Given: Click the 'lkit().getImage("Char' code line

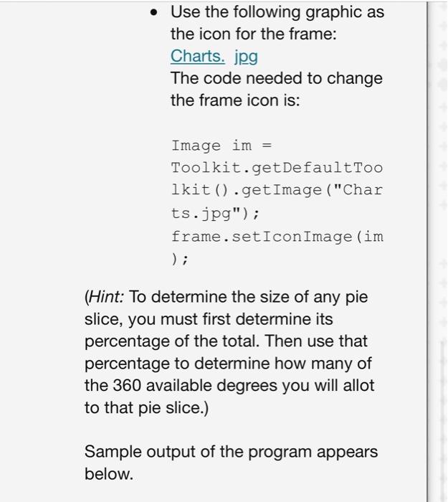Looking at the screenshot, I should [277, 190].
